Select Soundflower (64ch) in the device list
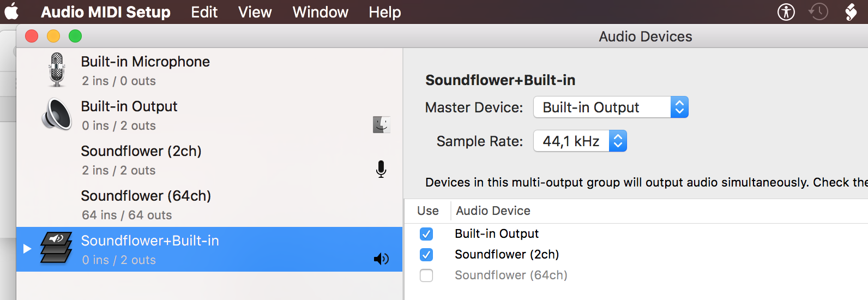 (x=146, y=205)
